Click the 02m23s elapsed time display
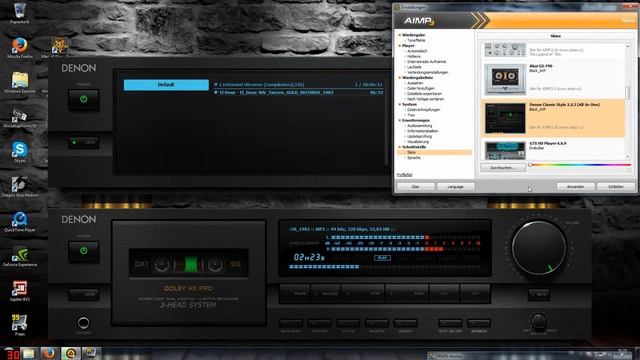 pyautogui.click(x=309, y=258)
